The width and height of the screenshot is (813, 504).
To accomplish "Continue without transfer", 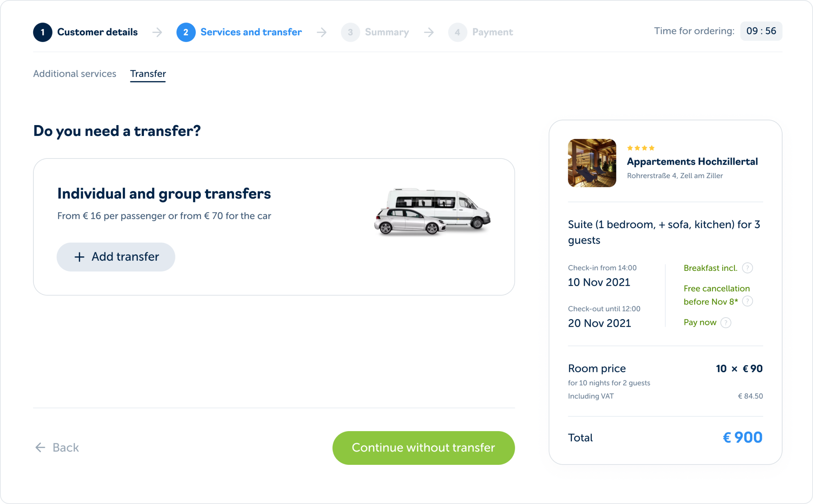I will click(x=424, y=448).
